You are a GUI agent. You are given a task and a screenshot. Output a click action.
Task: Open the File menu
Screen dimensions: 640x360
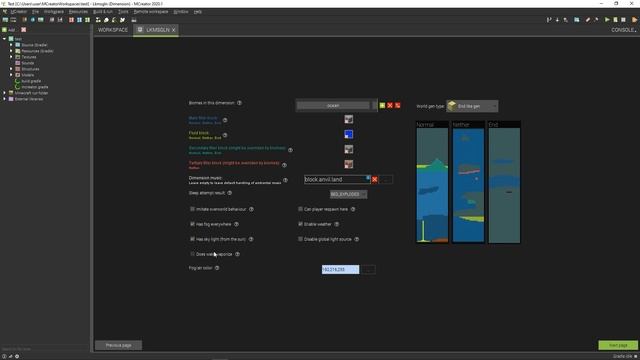[36, 12]
